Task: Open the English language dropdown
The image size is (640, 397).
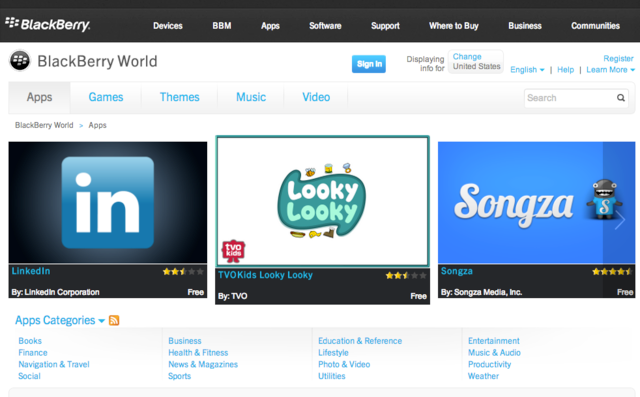Action: pyautogui.click(x=527, y=70)
